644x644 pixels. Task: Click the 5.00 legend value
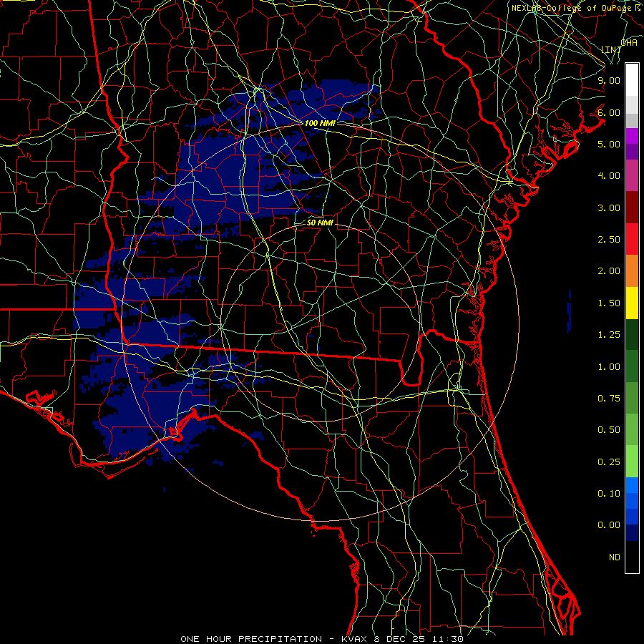[x=609, y=144]
